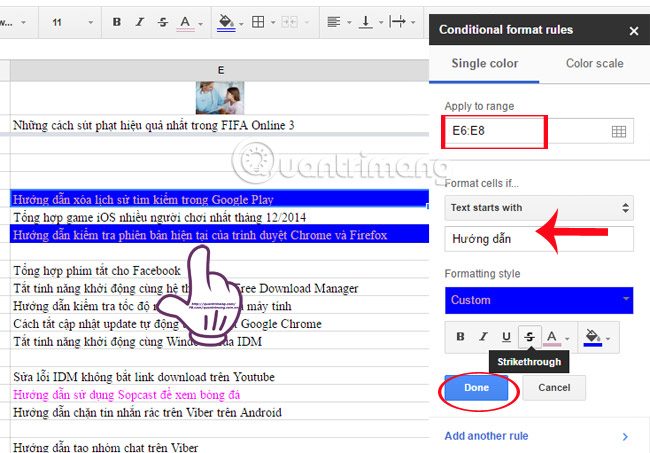Expand the horizontal align dropdown arrow
650x453 pixels.
pos(349,22)
